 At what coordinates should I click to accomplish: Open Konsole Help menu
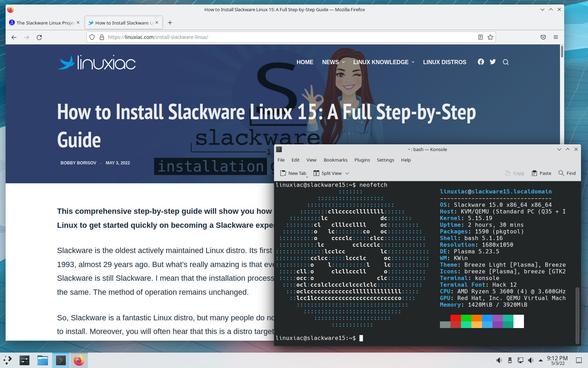(x=406, y=160)
